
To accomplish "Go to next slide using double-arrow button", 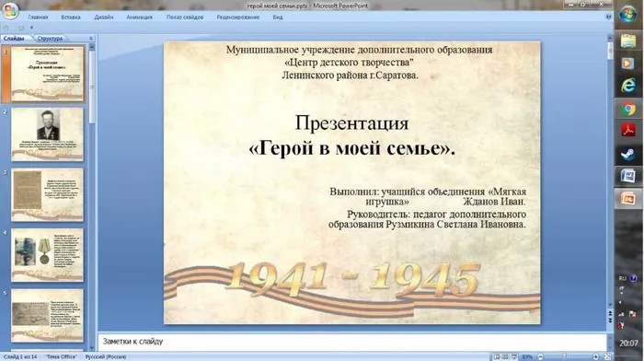I will 610,321.
